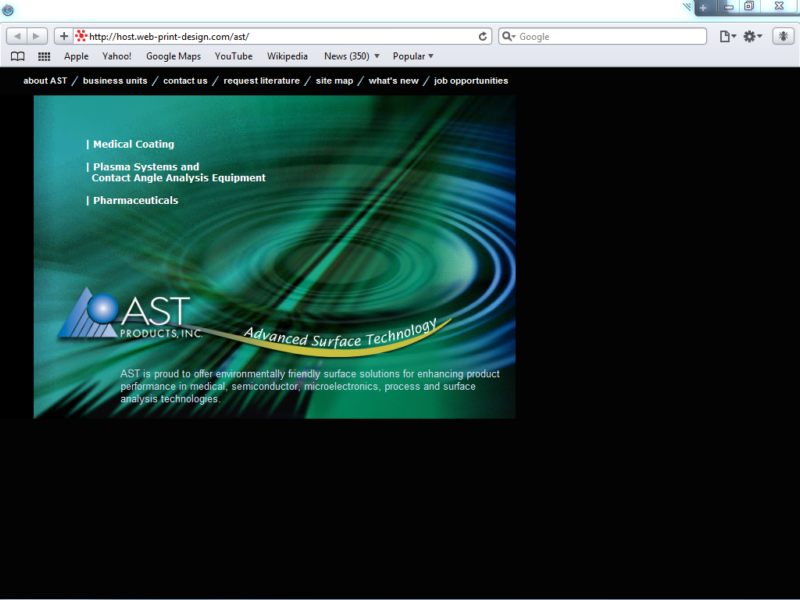Image resolution: width=800 pixels, height=600 pixels.
Task: Open the request literature menu item
Action: point(262,81)
